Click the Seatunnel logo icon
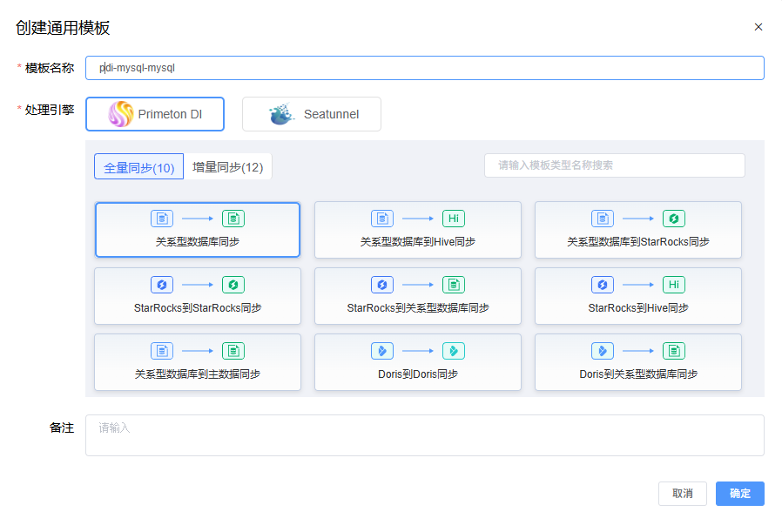The height and width of the screenshot is (532, 782). pos(282,114)
